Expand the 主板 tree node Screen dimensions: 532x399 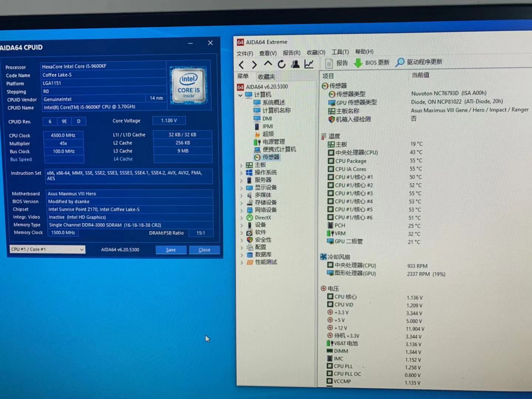pyautogui.click(x=242, y=165)
